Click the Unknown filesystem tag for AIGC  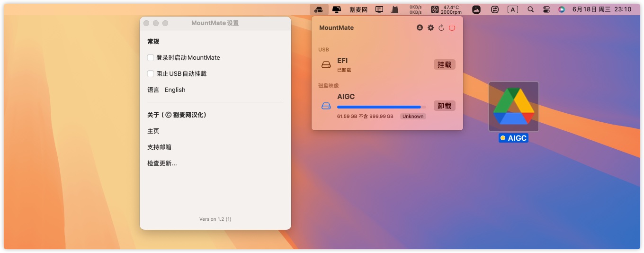[413, 117]
